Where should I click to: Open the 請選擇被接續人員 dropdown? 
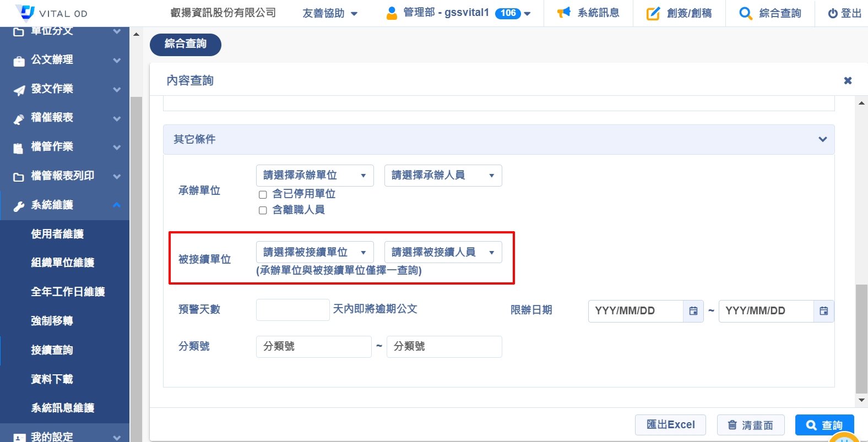click(443, 252)
